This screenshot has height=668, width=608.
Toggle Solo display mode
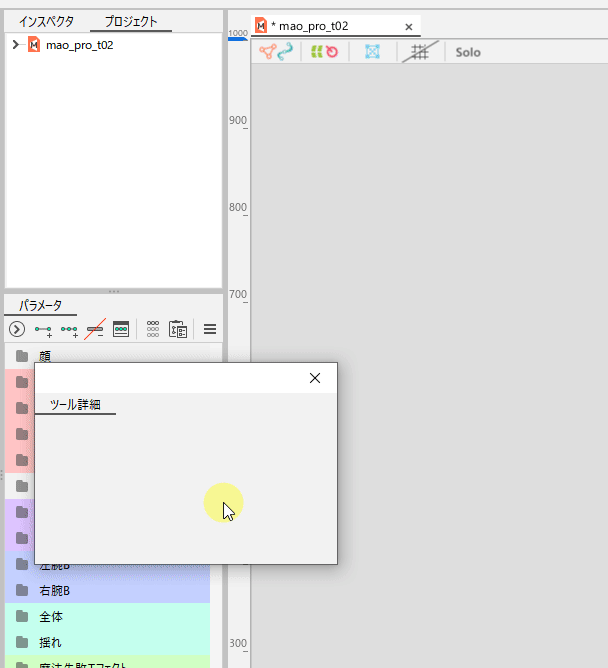(468, 52)
